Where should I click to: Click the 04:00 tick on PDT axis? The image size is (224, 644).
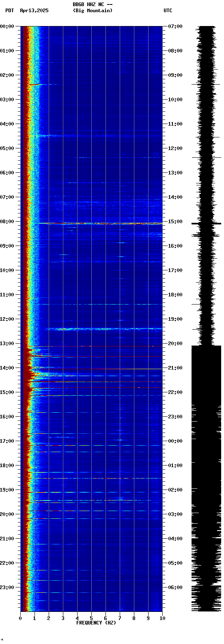point(7,124)
